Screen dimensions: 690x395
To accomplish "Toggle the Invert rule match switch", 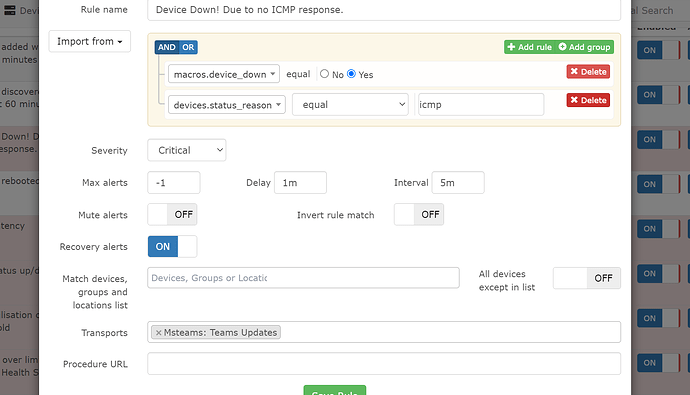I will pyautogui.click(x=418, y=215).
